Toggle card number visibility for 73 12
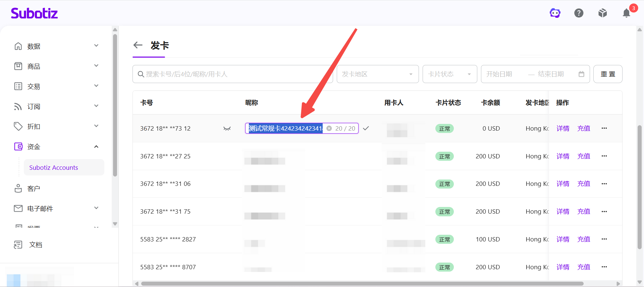The image size is (644, 287). pos(227,129)
